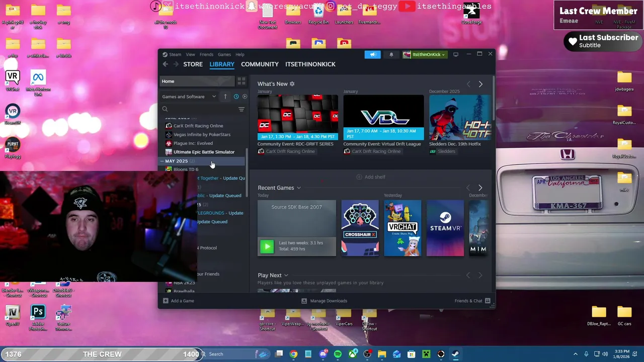This screenshot has height=362, width=644.
Task: Select Bloons TD 6 in list
Action: click(x=186, y=169)
